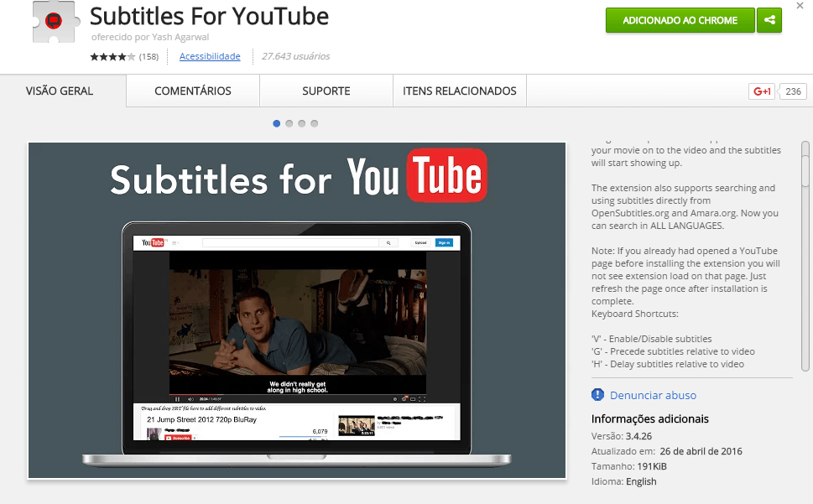813x504 pixels.
Task: Click the 'V' - Enable/Disable subtitles line
Action: click(651, 339)
